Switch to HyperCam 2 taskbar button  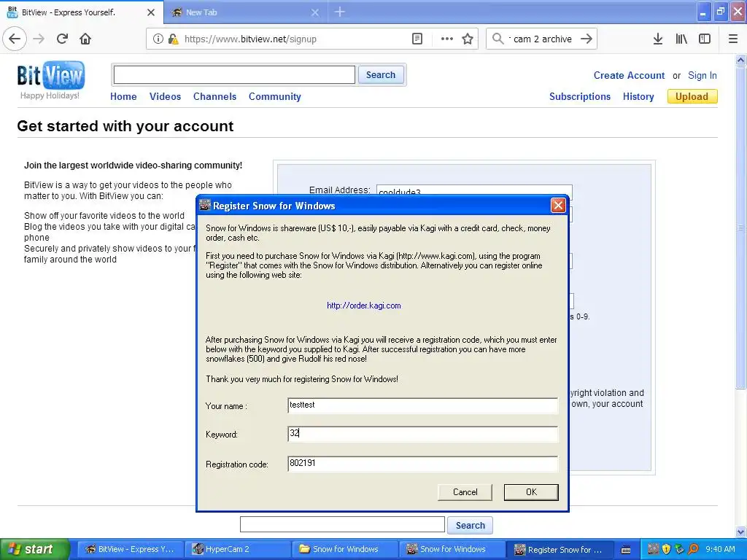click(x=237, y=549)
